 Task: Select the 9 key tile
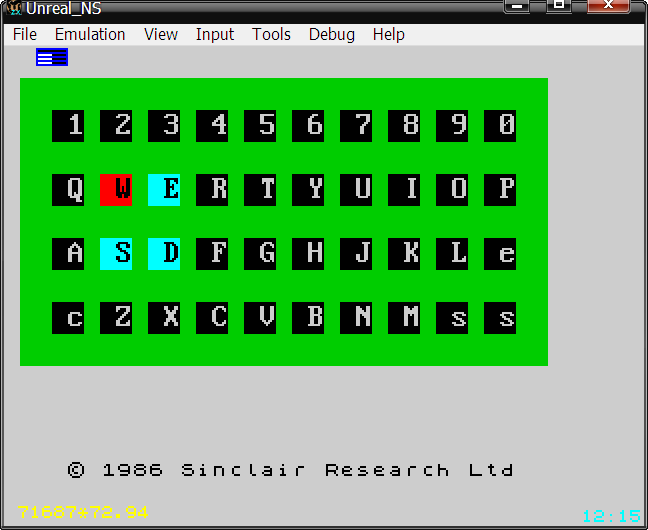[452, 126]
